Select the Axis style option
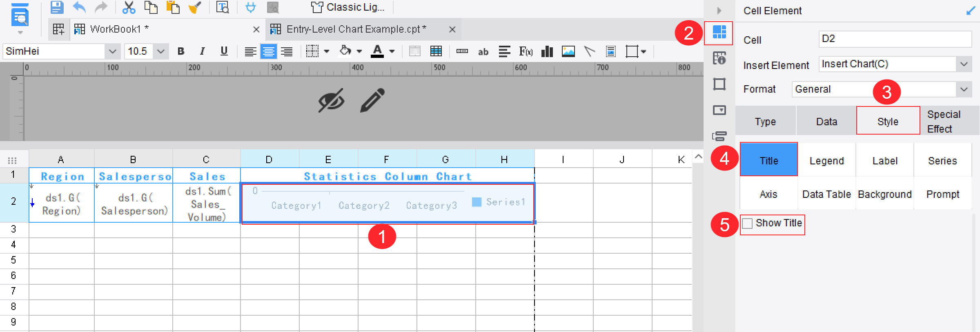Viewport: 980px width, 332px height. [768, 194]
